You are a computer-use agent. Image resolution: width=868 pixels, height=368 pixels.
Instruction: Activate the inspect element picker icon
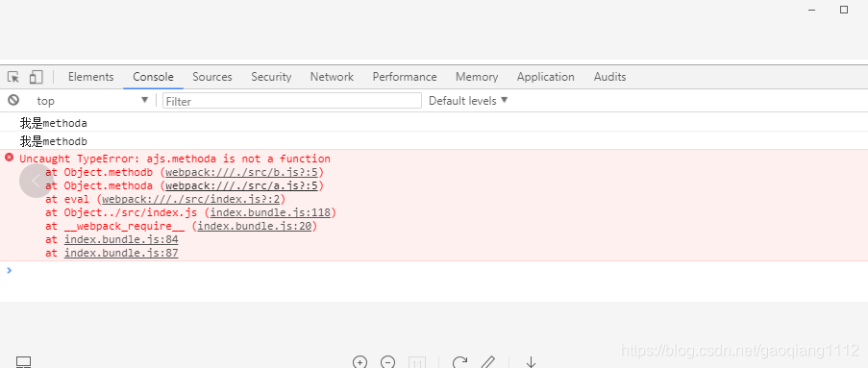(x=13, y=77)
